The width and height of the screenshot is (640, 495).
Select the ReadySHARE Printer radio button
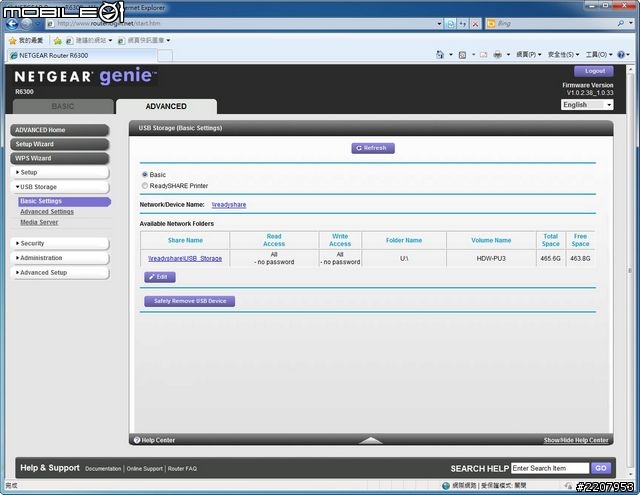144,186
